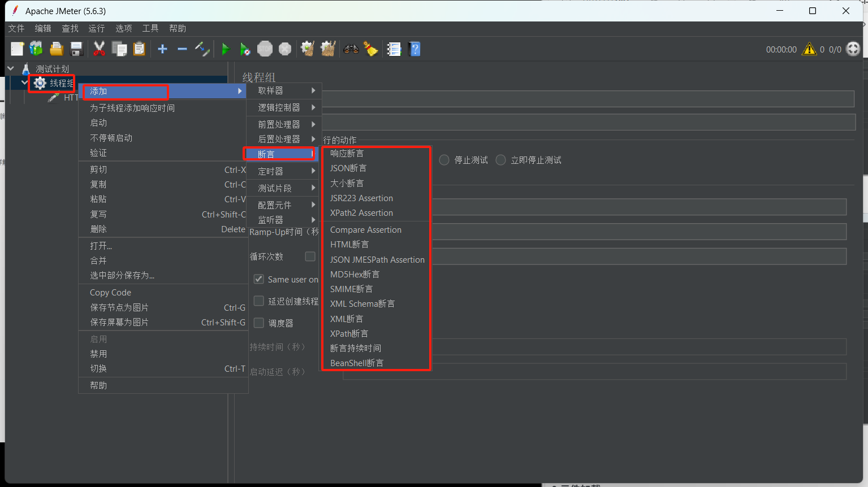868x487 pixels.
Task: Collapse the 线程组 tree arrow
Action: tap(24, 82)
